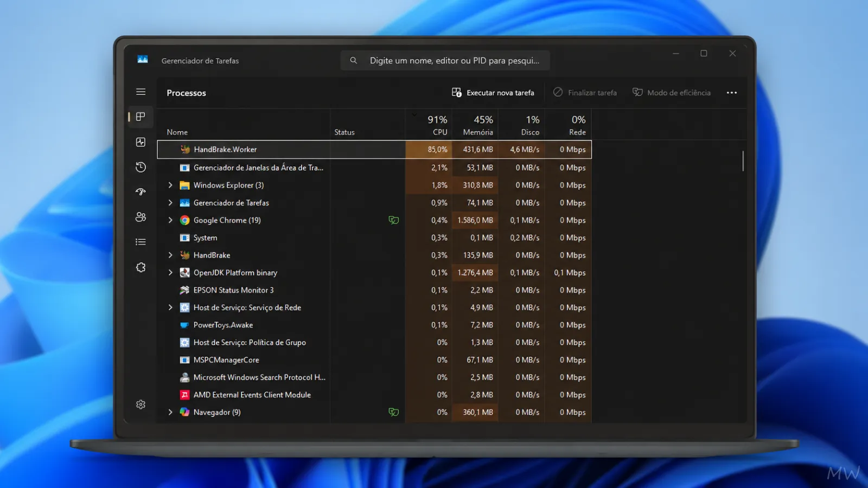Open the three-dots more options menu
The width and height of the screenshot is (868, 488).
(732, 93)
